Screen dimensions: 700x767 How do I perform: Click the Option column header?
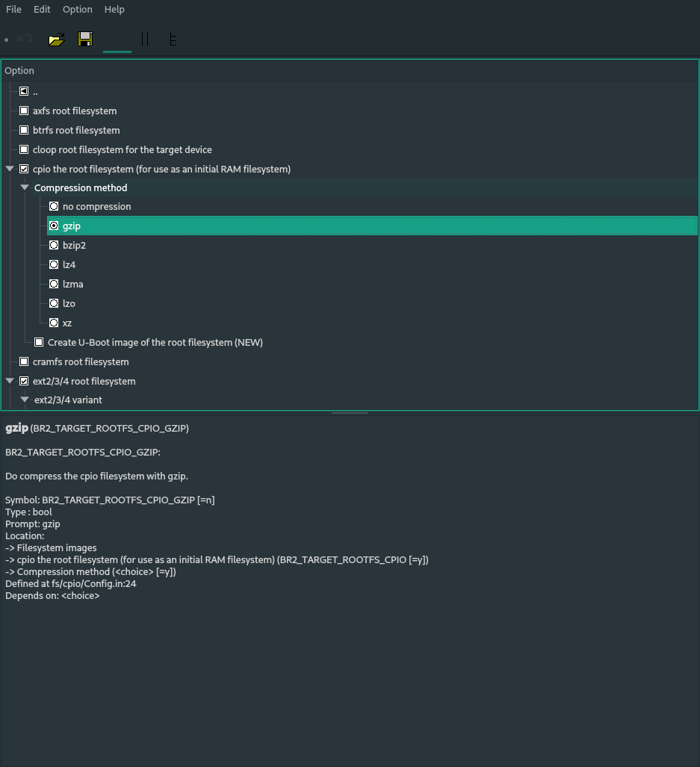tap(19, 70)
